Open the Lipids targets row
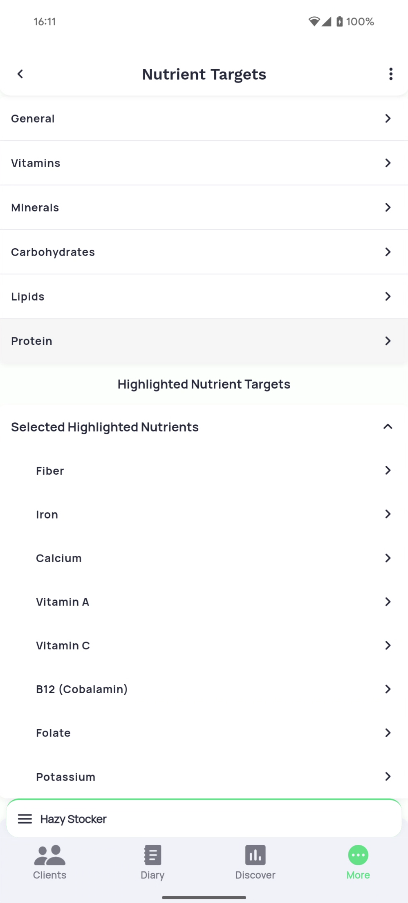 204,296
